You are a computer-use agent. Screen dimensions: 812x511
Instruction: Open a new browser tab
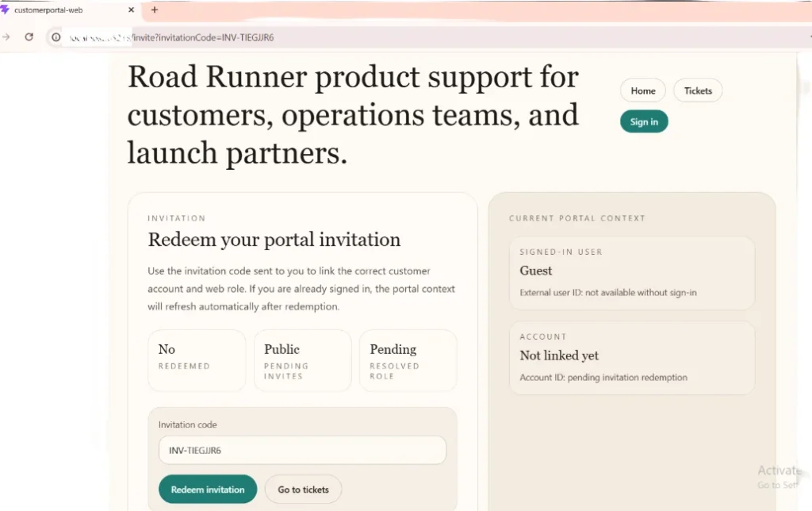pyautogui.click(x=155, y=10)
